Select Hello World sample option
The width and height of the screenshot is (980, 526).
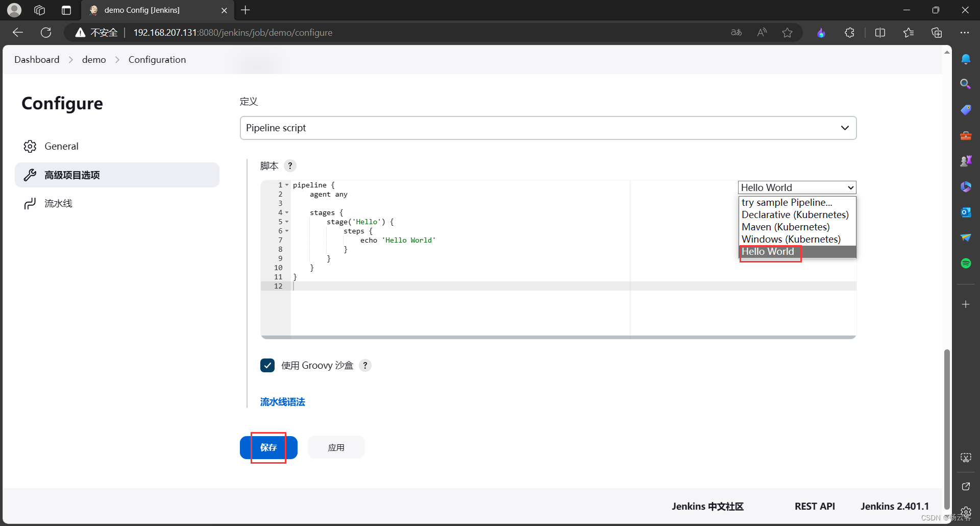click(797, 252)
